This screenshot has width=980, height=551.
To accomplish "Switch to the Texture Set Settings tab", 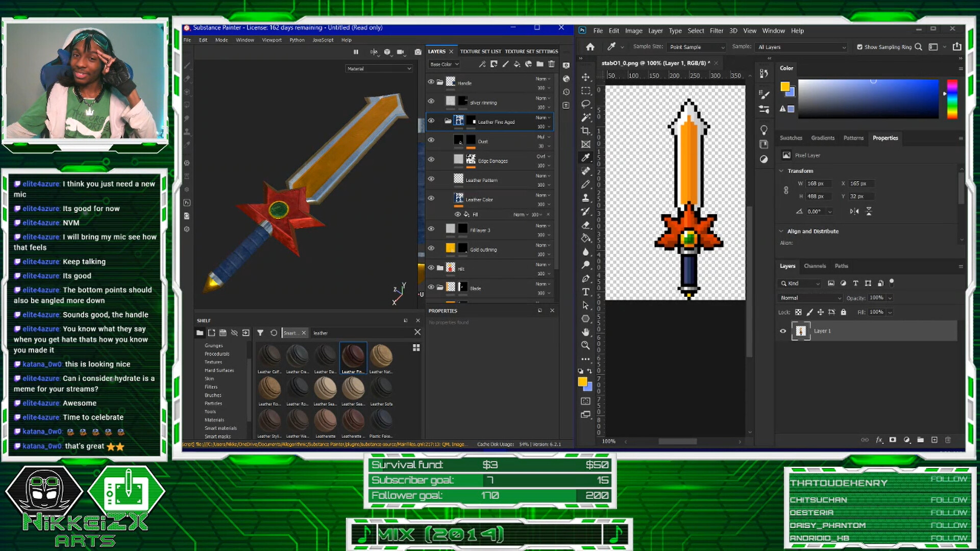I will pos(532,51).
